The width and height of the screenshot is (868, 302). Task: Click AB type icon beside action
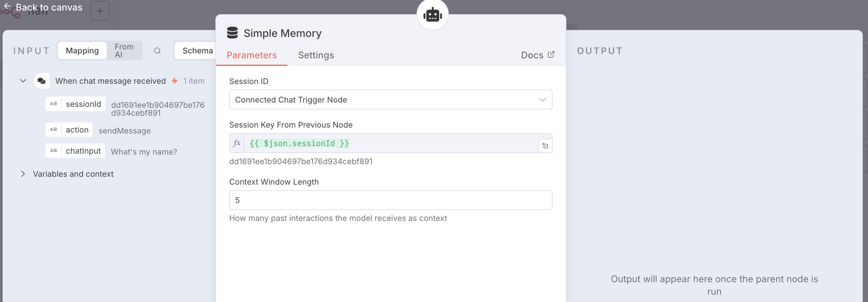click(54, 130)
